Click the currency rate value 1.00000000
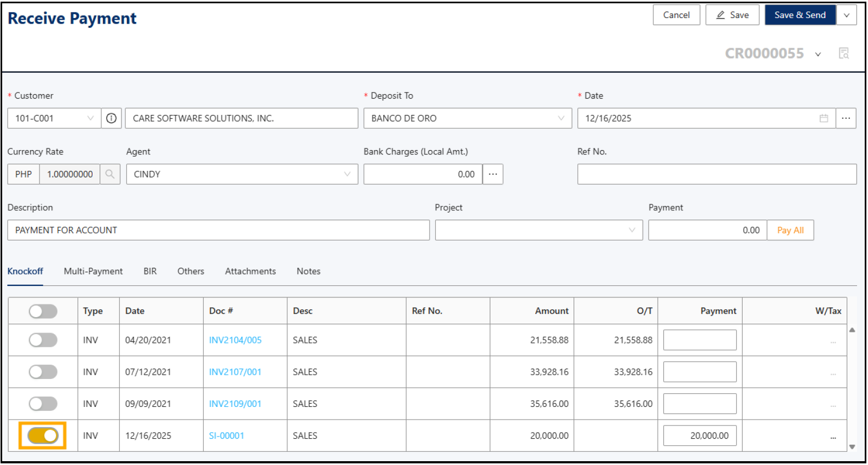The height and width of the screenshot is (465, 868). [x=70, y=174]
